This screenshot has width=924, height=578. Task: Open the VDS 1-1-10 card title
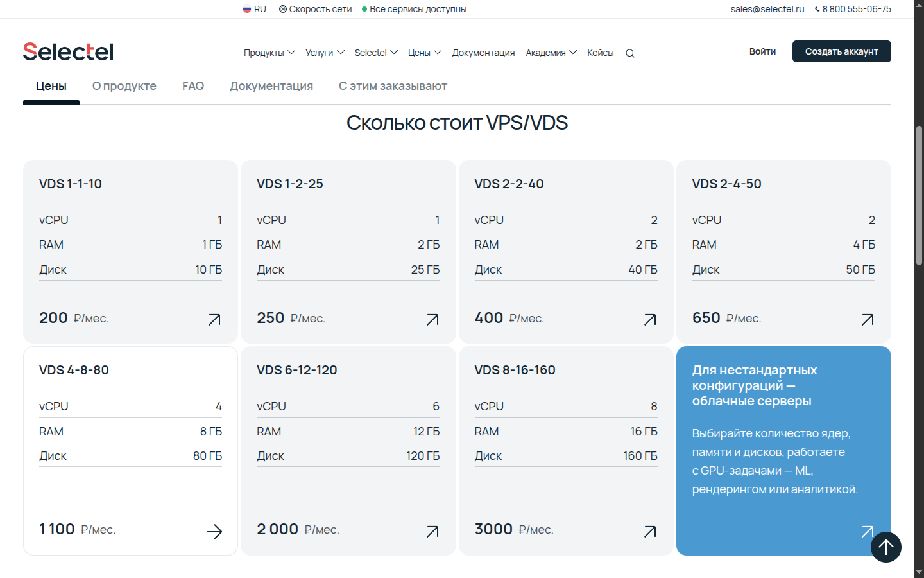click(x=71, y=184)
